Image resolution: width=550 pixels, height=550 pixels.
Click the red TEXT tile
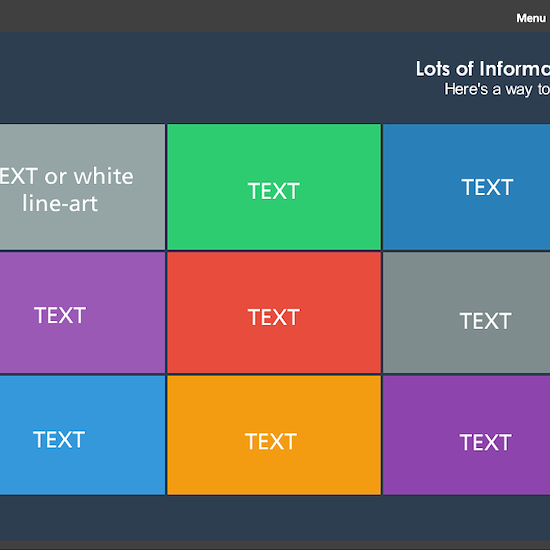pos(274,313)
